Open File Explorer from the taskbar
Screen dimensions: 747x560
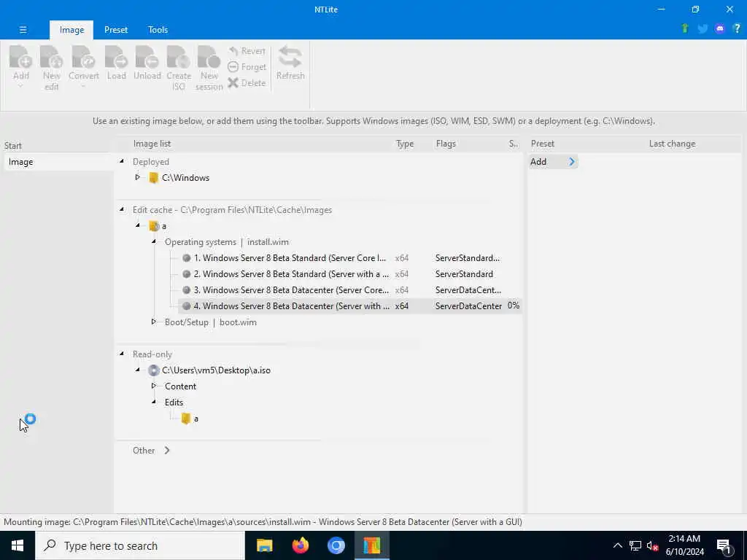pyautogui.click(x=264, y=545)
